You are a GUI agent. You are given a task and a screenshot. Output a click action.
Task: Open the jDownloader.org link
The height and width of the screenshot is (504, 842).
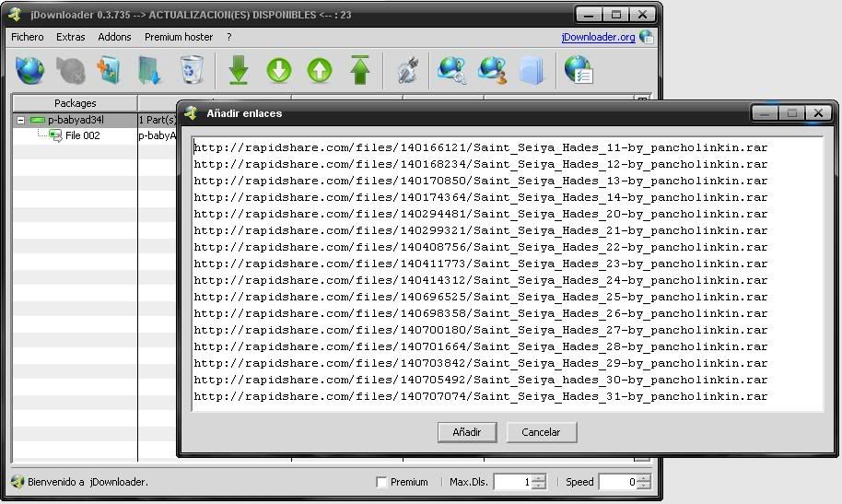(x=598, y=37)
